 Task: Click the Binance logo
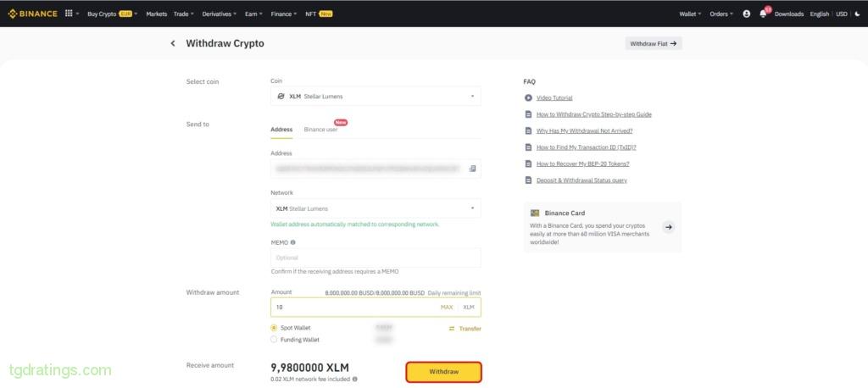33,14
